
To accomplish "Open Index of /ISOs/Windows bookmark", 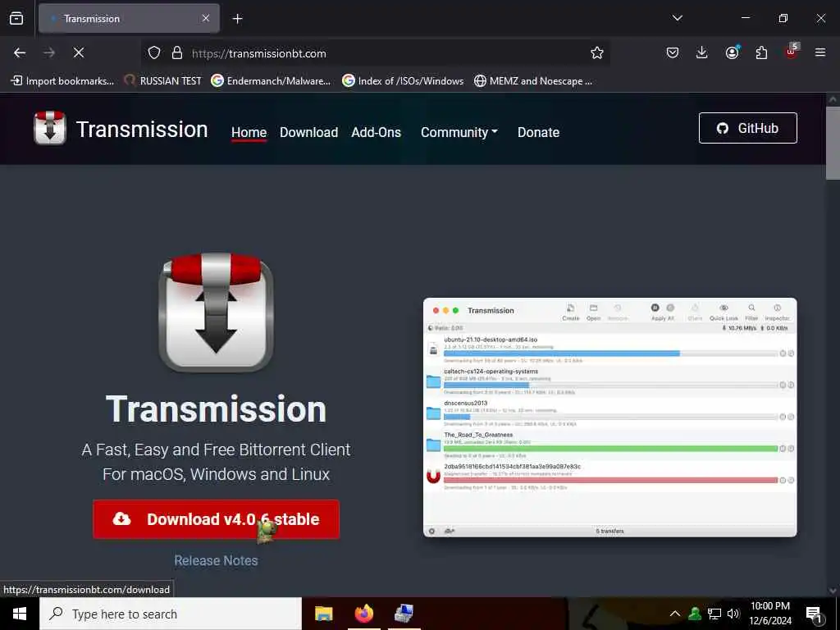I will 403,81.
